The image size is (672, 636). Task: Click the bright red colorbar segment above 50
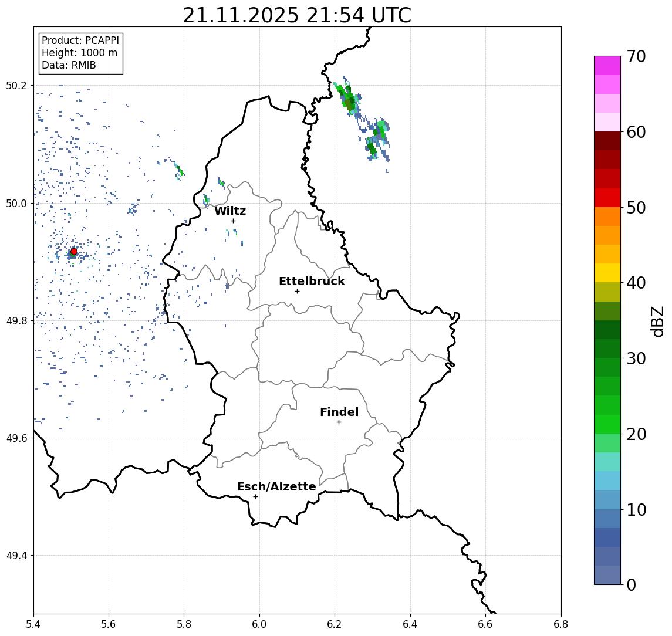(x=607, y=198)
